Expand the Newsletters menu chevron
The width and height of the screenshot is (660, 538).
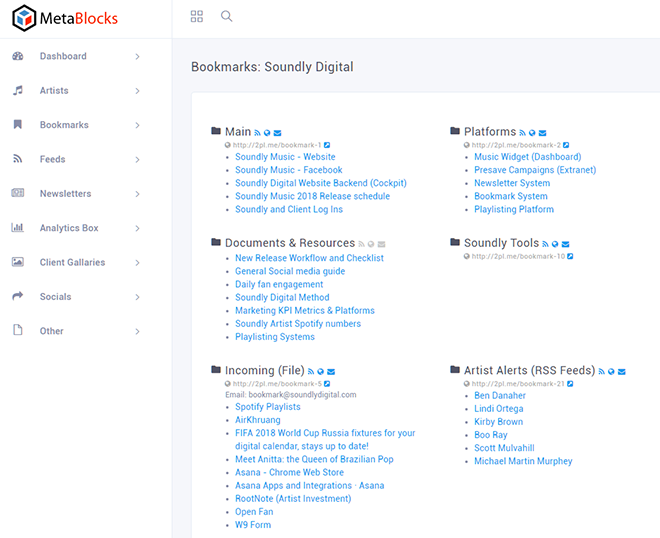click(x=137, y=194)
